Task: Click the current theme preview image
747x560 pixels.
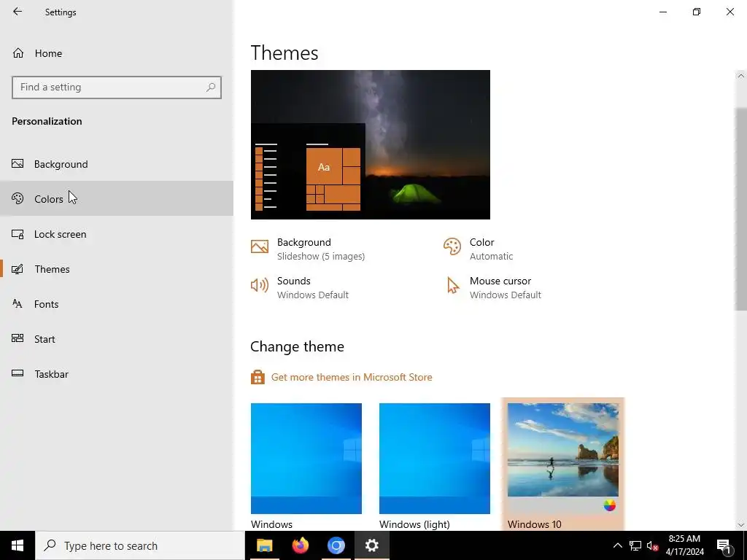Action: [370, 145]
